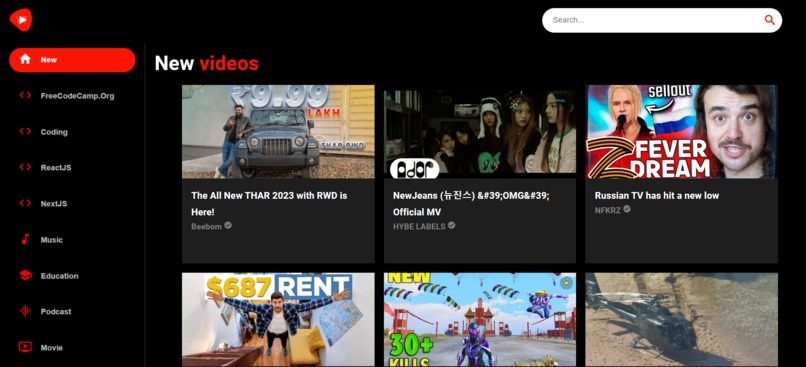Select the Coding category
This screenshot has height=367, width=806.
[72, 132]
